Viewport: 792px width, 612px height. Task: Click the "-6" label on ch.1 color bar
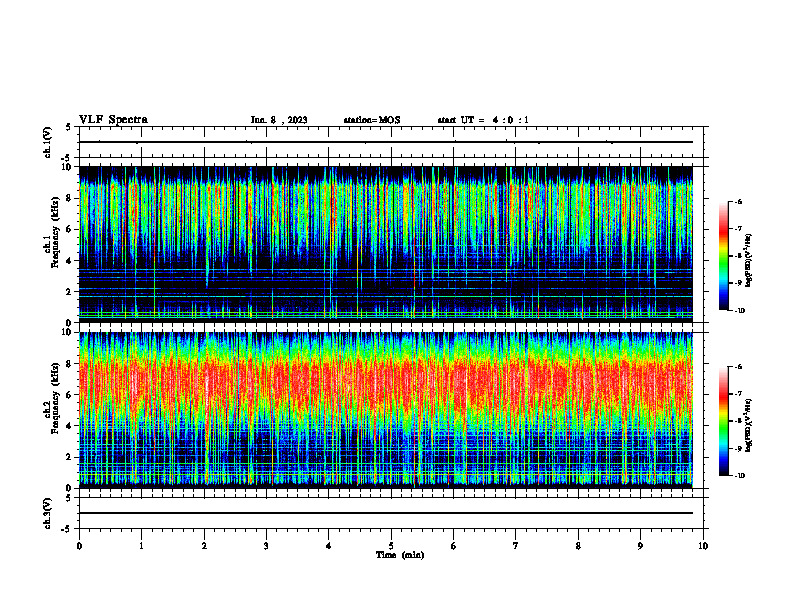(738, 201)
